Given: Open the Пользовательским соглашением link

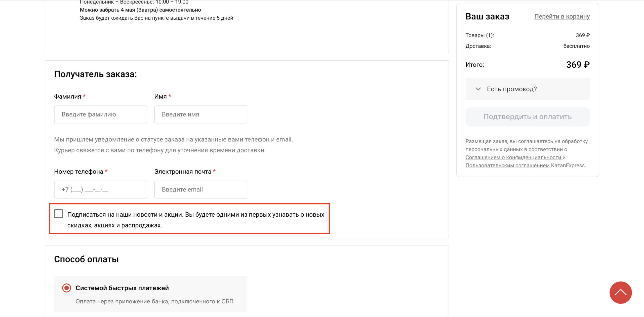Looking at the screenshot, I should point(507,166).
